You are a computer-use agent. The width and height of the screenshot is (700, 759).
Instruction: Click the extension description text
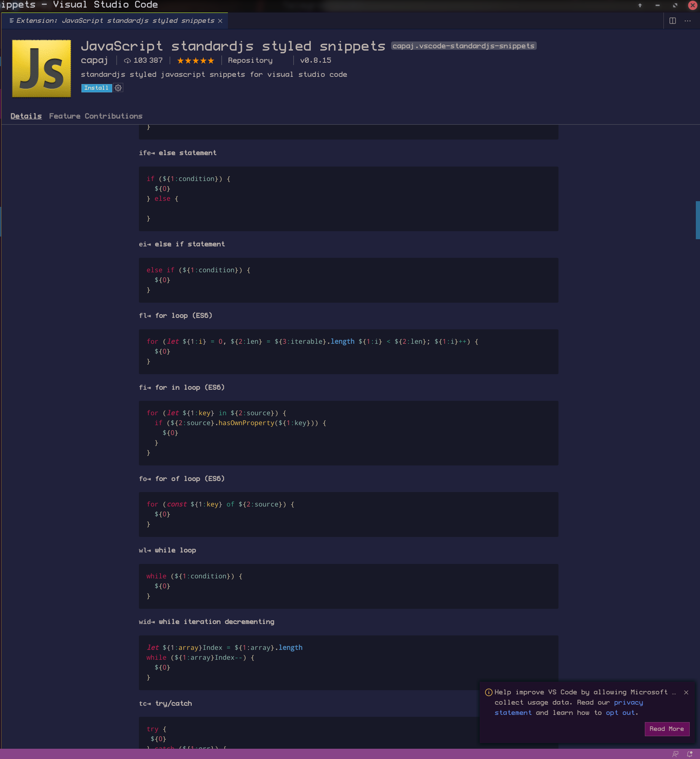(214, 75)
